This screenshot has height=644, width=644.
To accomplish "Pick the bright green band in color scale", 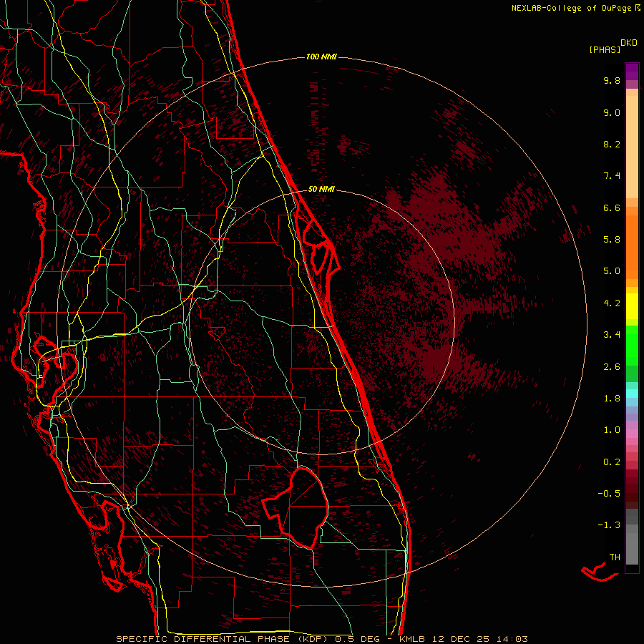I will click(632, 345).
